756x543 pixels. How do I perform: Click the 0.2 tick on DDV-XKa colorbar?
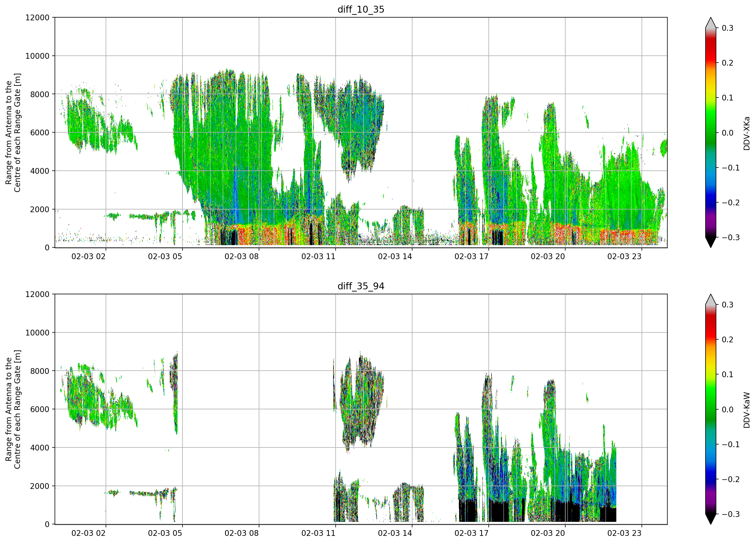728,63
